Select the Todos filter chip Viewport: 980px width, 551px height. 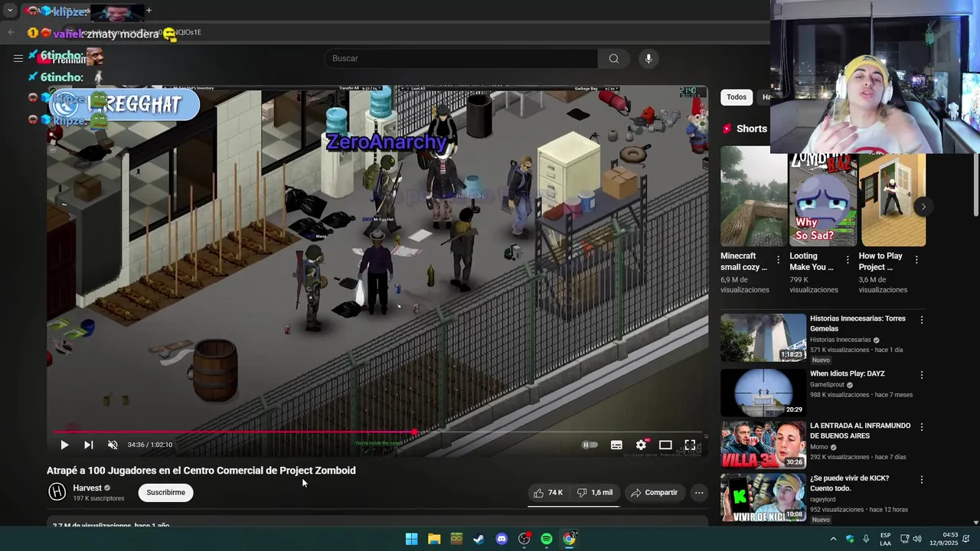[x=737, y=97]
